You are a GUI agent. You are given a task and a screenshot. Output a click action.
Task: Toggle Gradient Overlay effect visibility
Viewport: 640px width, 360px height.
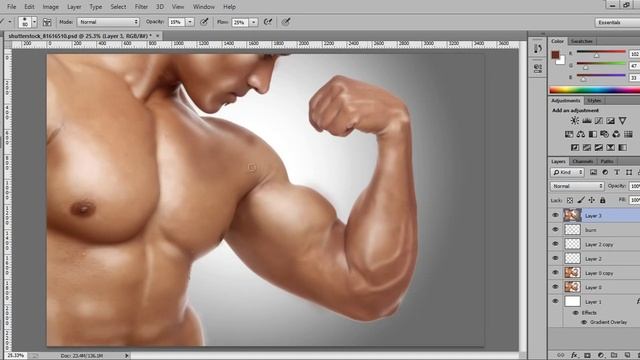pyautogui.click(x=584, y=322)
